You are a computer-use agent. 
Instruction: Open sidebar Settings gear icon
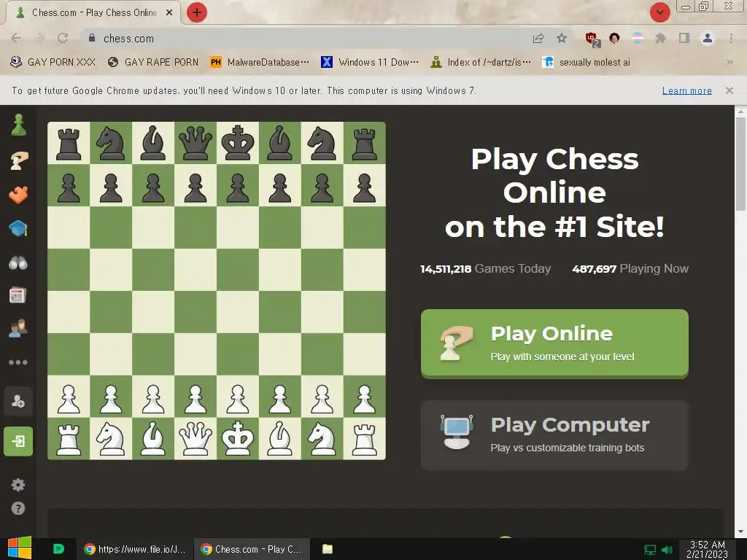click(18, 485)
